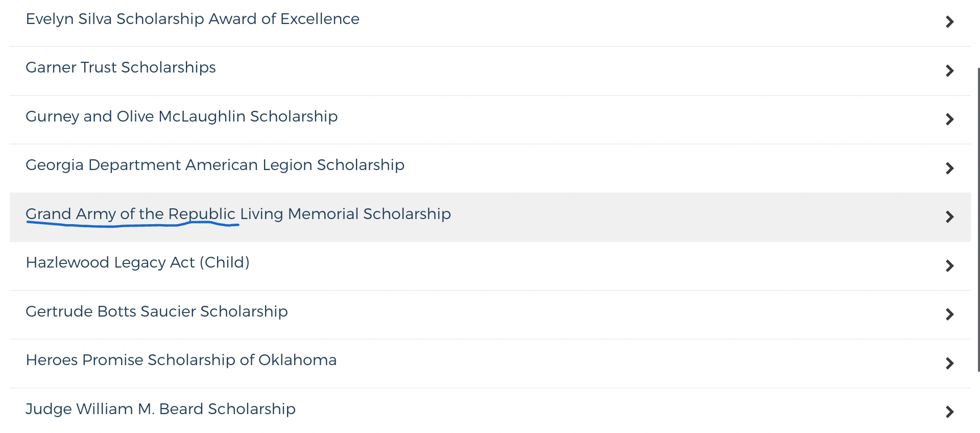Open Heroes Promise Scholarship arrow icon
The width and height of the screenshot is (980, 433).
(949, 363)
